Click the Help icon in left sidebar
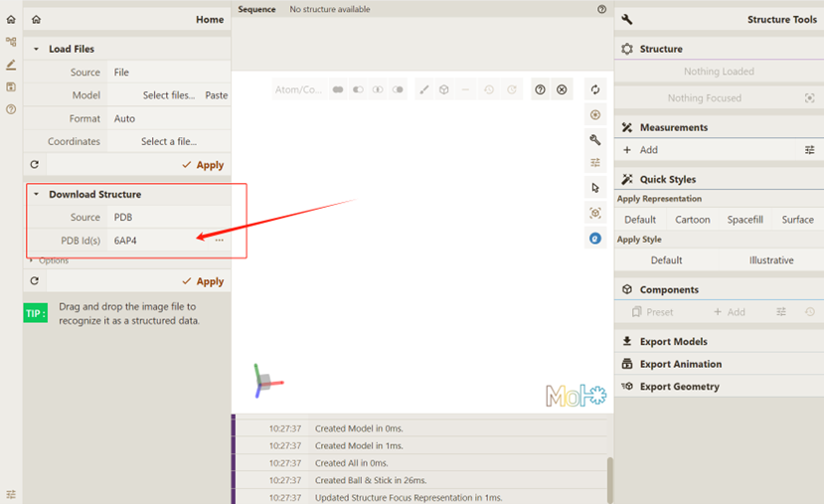This screenshot has height=504, width=824. [x=11, y=109]
